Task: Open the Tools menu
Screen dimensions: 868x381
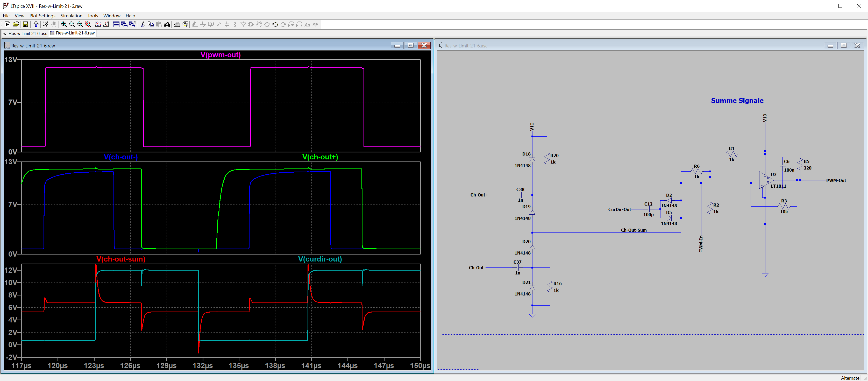Action: tap(93, 16)
